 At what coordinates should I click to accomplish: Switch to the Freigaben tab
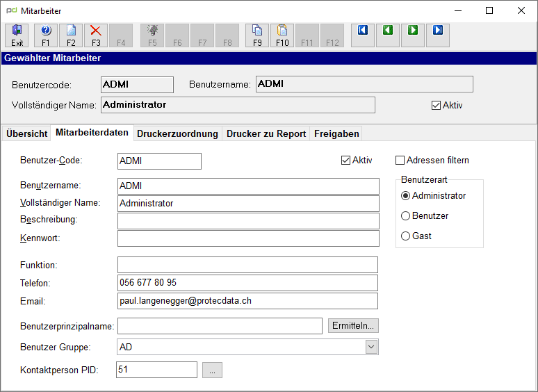[x=336, y=133]
